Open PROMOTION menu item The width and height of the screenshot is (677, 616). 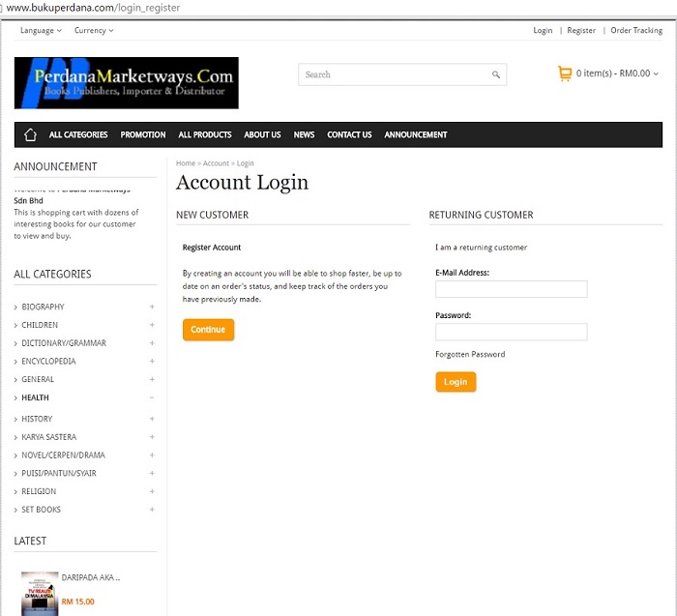click(x=143, y=134)
